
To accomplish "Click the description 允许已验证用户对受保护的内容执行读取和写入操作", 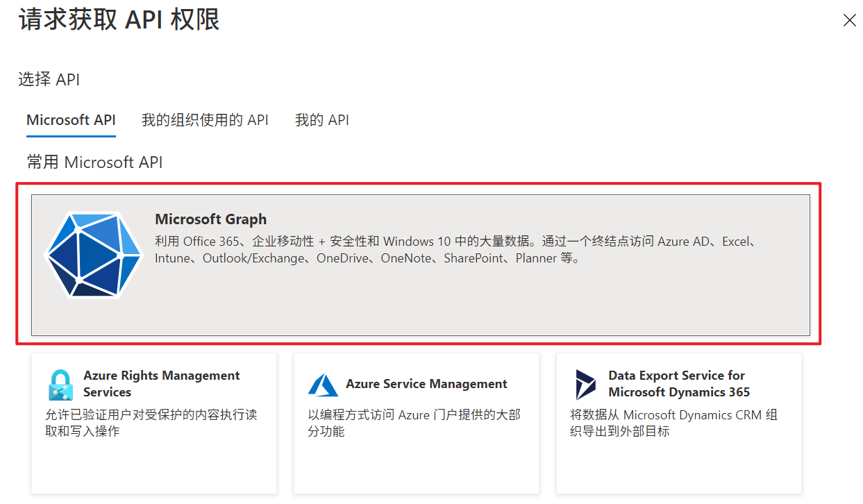I will (x=151, y=423).
